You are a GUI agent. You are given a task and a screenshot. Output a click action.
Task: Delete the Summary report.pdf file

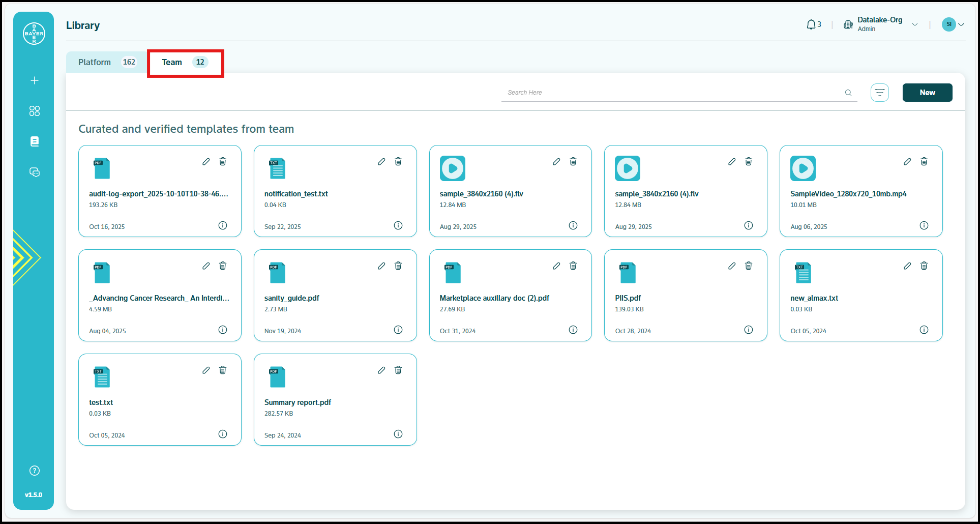click(x=398, y=370)
